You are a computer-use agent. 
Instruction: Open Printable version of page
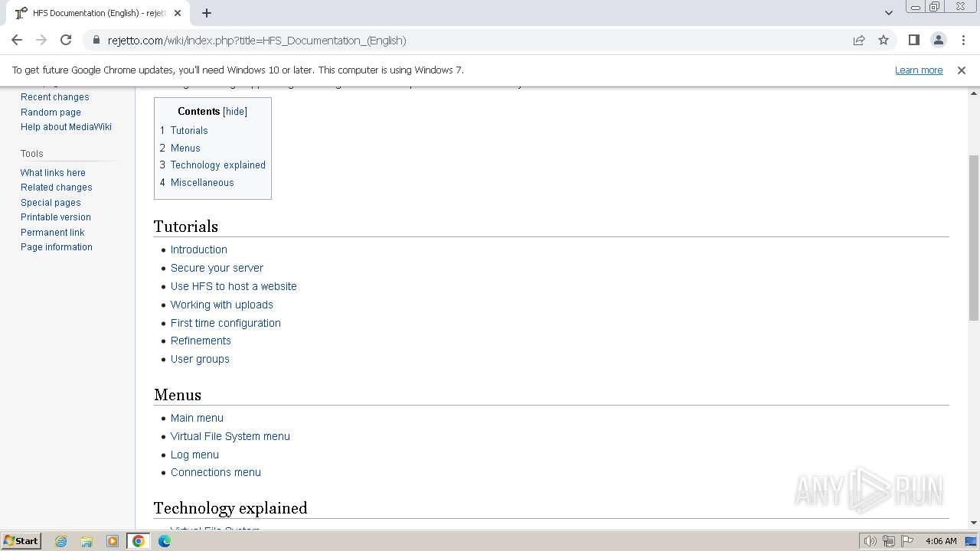[55, 217]
